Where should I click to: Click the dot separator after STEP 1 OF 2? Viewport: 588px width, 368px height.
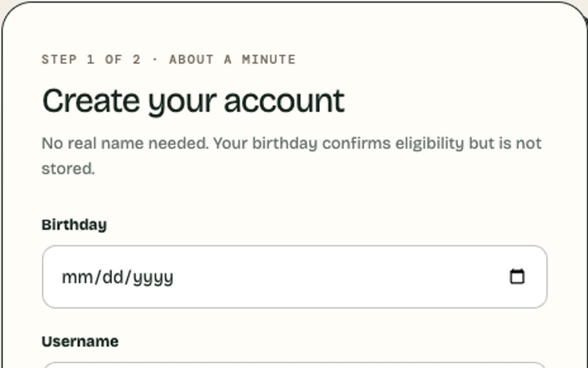155,60
